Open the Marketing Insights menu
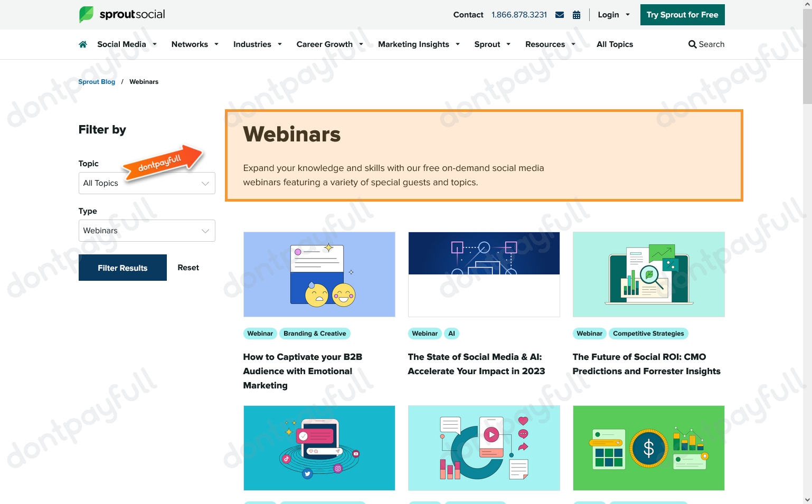The image size is (812, 504). click(419, 44)
